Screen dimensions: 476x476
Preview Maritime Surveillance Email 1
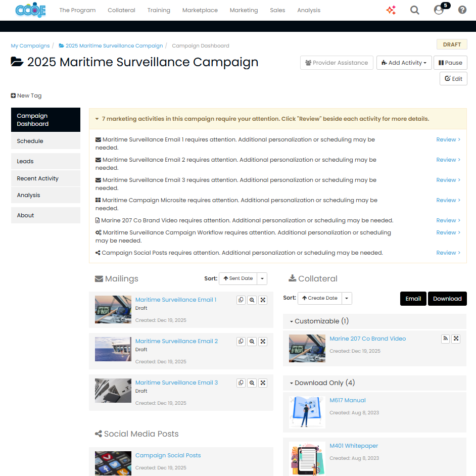(252, 300)
